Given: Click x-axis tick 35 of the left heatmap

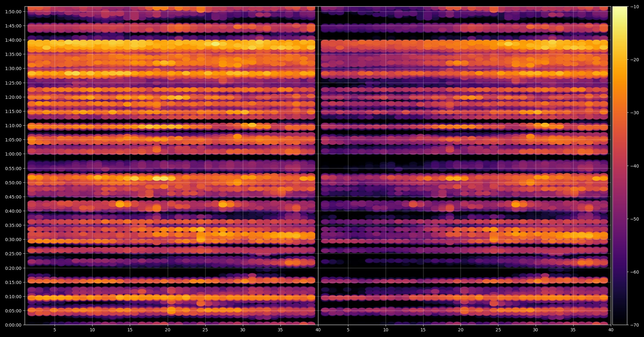Looking at the screenshot, I should click(x=280, y=330).
